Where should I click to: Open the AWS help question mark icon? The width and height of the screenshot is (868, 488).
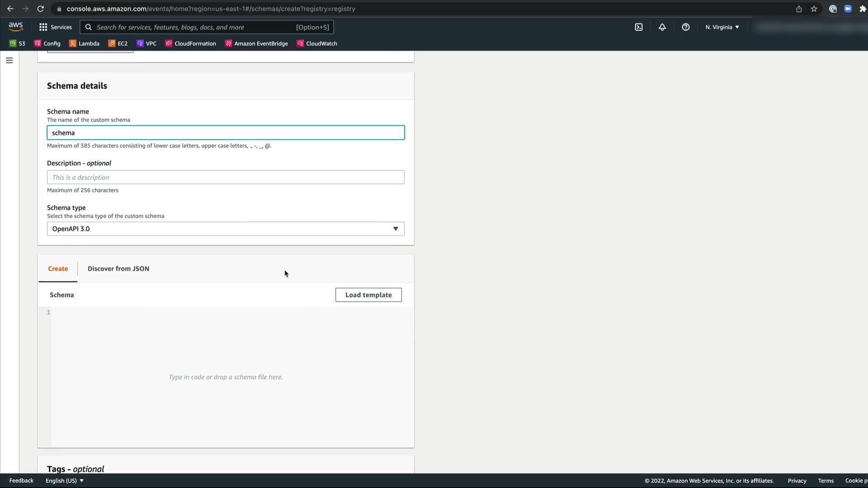click(x=686, y=27)
